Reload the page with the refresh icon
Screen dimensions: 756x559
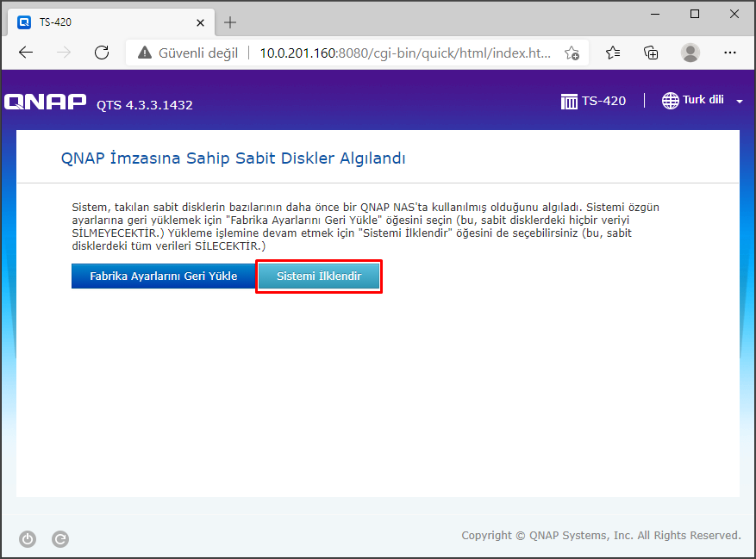(102, 53)
